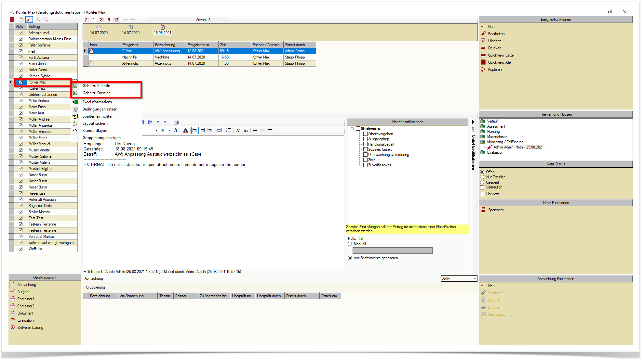Choose Standardlayout from context menu
Viewport: 644px width, 361px height.
[96, 131]
